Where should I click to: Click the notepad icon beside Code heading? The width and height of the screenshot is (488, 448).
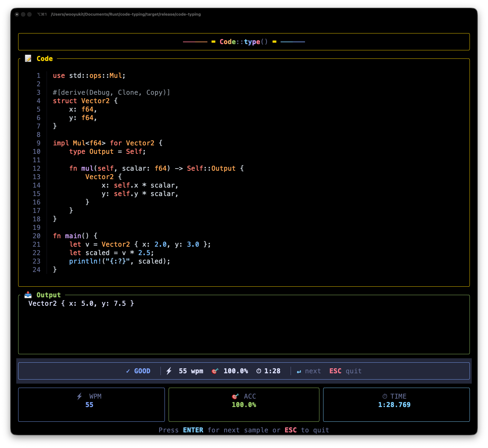click(28, 58)
